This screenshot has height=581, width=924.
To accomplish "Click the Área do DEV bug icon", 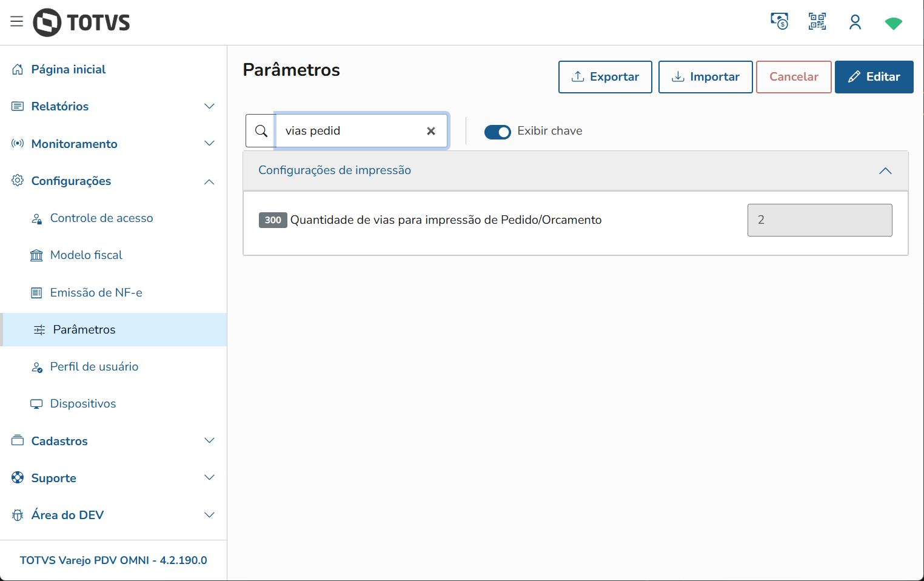I will (18, 515).
